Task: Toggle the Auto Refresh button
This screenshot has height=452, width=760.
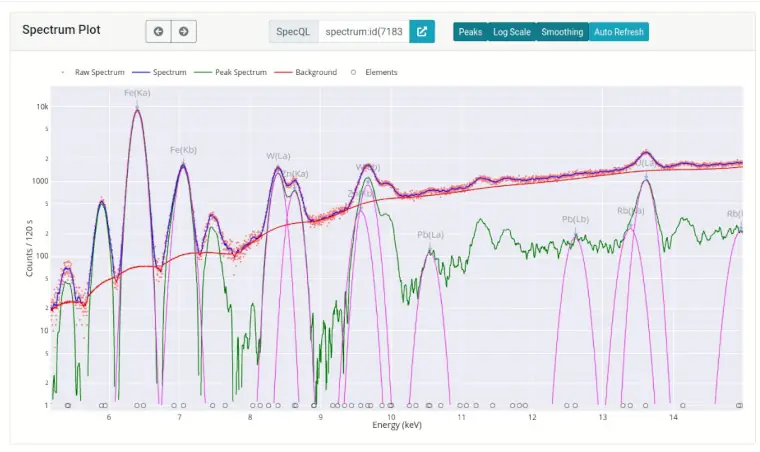Action: click(x=619, y=32)
